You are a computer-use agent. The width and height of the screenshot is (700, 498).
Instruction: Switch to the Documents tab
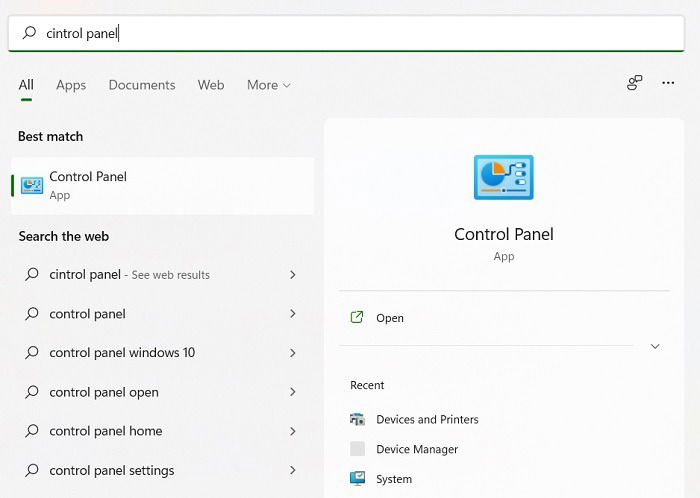coord(142,85)
